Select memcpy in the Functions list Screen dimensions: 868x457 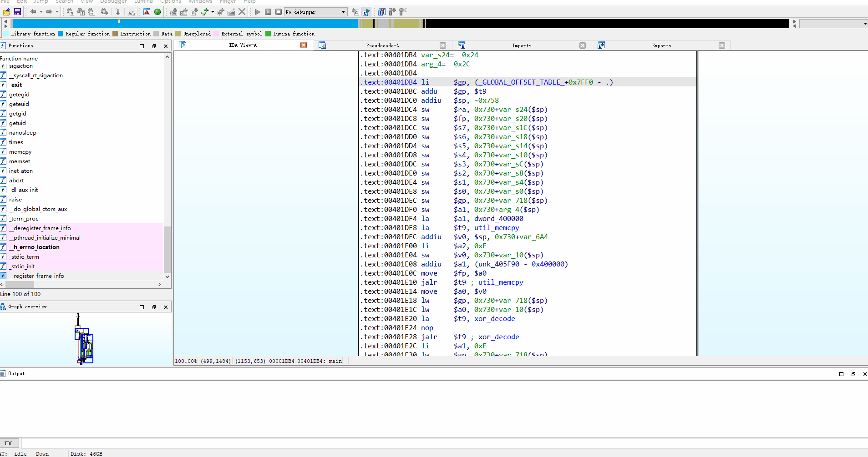point(20,152)
